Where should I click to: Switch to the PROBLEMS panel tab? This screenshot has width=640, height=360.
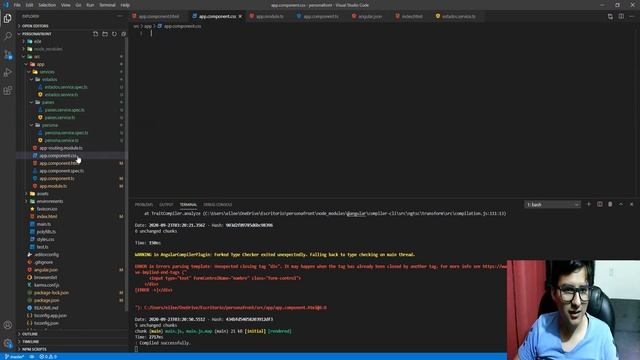point(144,204)
